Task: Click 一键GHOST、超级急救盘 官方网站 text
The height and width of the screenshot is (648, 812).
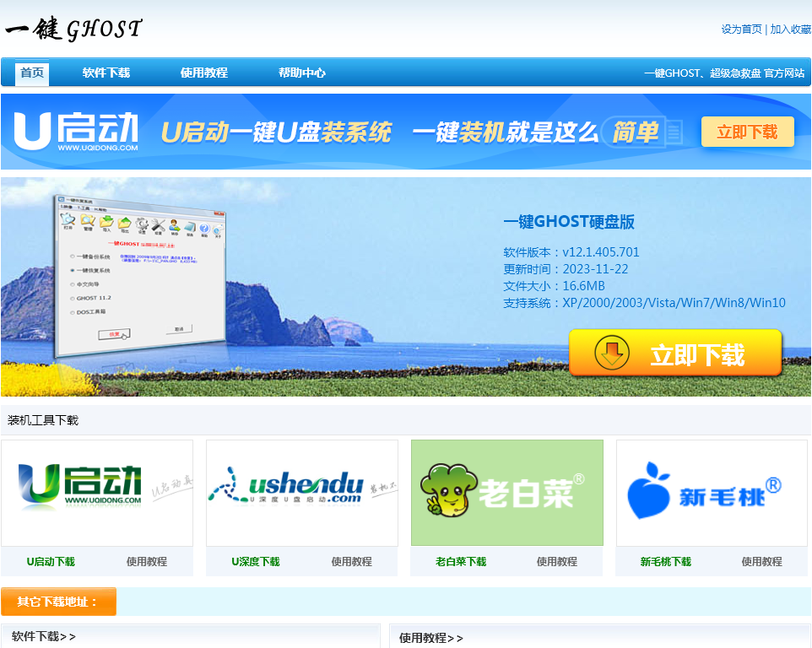Action: (x=724, y=73)
